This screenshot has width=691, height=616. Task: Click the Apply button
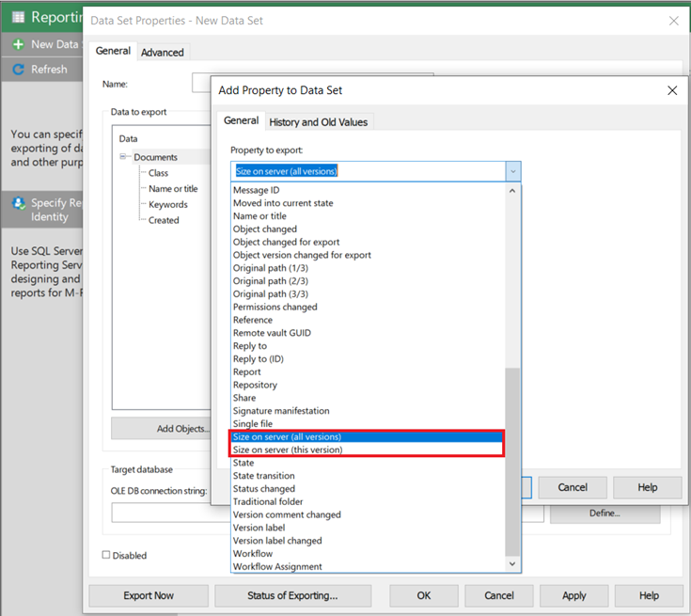573,595
